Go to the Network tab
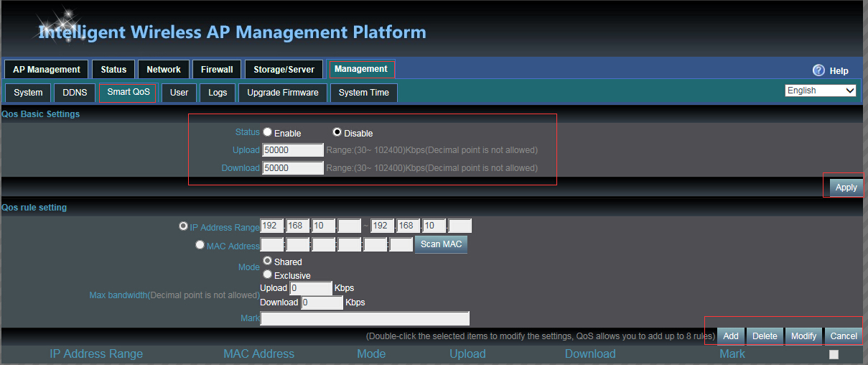 click(164, 70)
